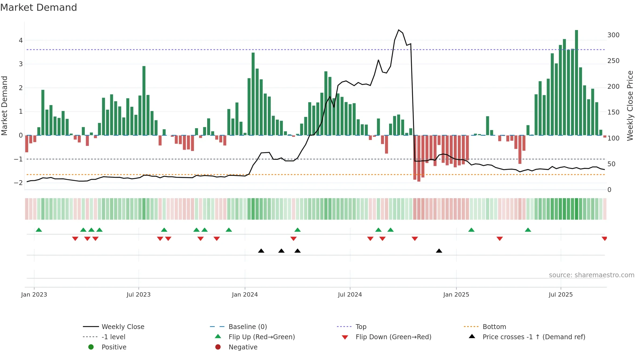
Task: Click the black triangle marker nearest Jan 2025
Action: tap(439, 251)
